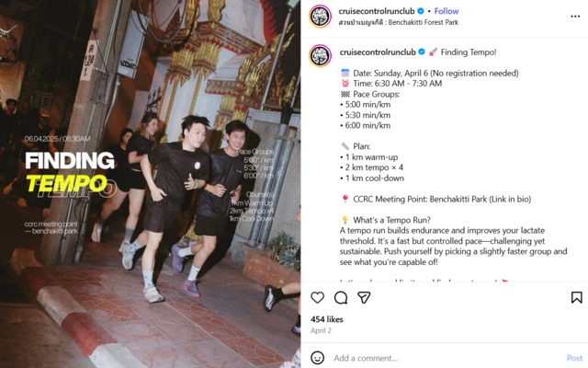Click the Post comment button

(x=574, y=358)
